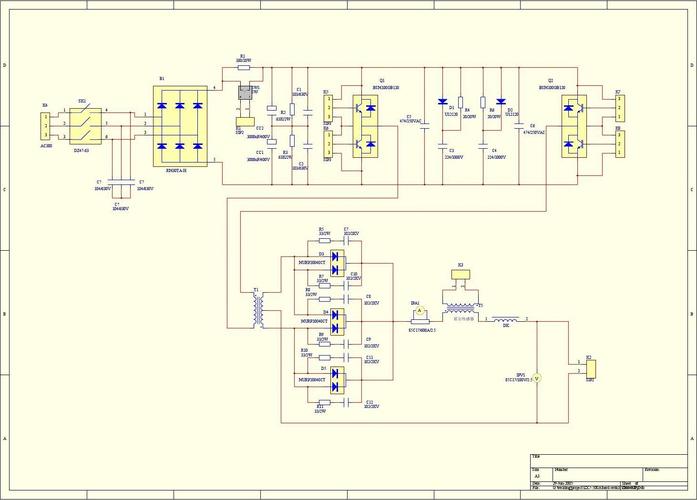This screenshot has width=697, height=500.
Task: Select the bottom MURP30040CT diode module
Action: pos(338,380)
